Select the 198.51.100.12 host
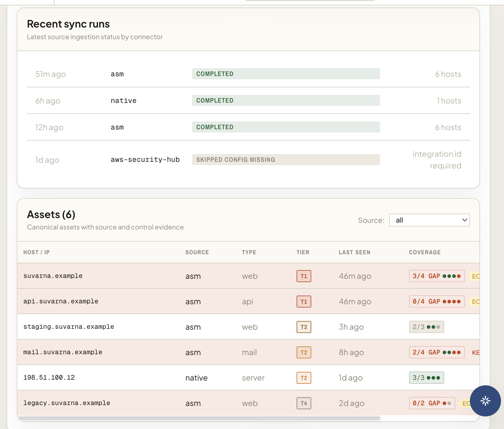504x429 pixels. pyautogui.click(x=49, y=378)
